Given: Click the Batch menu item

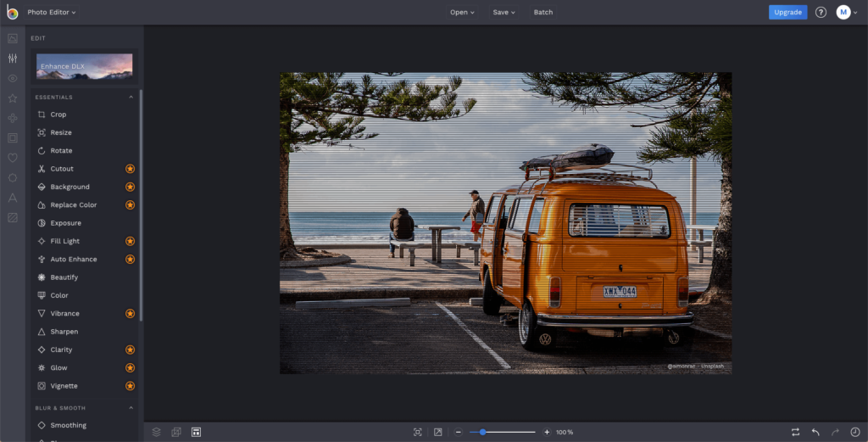Looking at the screenshot, I should (x=543, y=13).
